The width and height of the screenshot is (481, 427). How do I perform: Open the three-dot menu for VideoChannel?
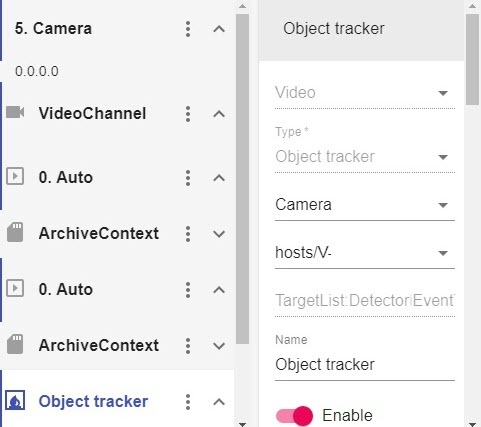point(188,114)
